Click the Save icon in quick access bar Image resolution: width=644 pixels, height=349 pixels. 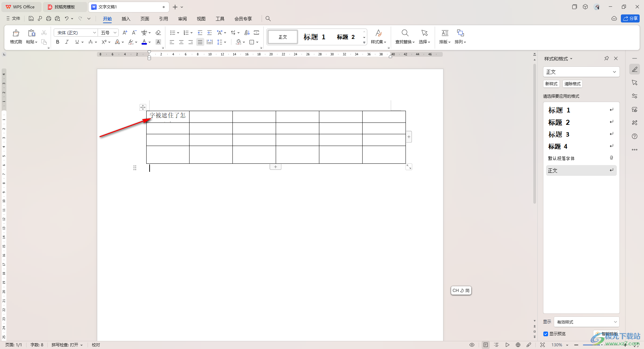coord(31,18)
